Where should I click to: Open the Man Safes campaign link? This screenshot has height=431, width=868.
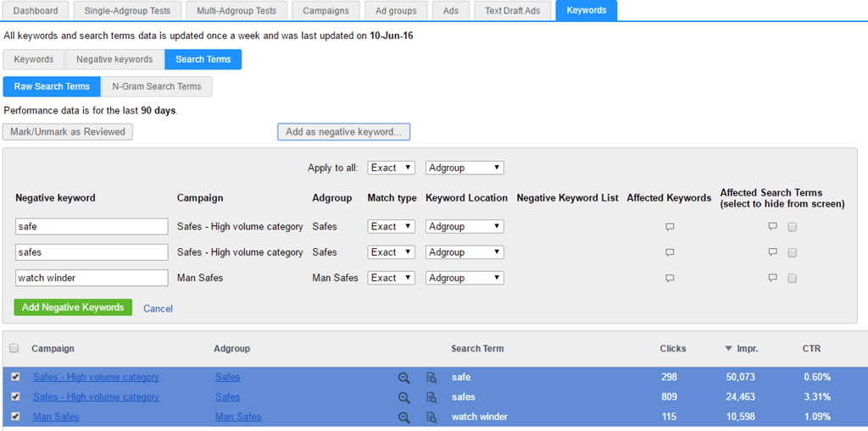pos(56,417)
